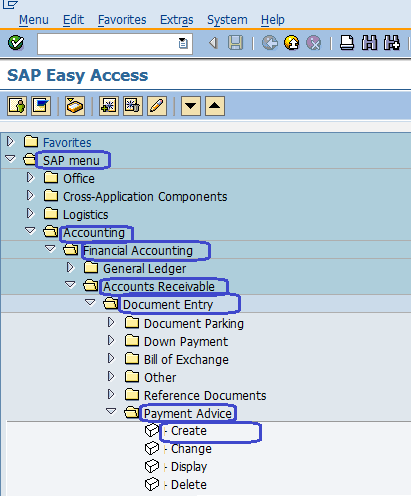
Task: Open the command field history dropdown
Action: pos(183,43)
